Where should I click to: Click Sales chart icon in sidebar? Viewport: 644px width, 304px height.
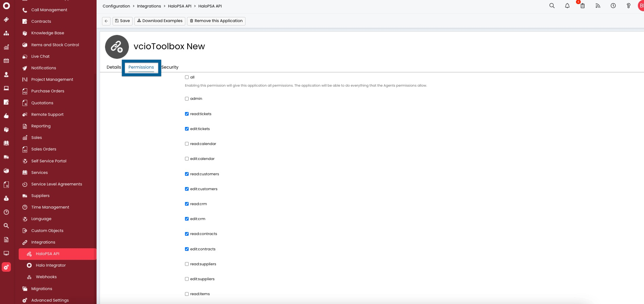[25, 138]
